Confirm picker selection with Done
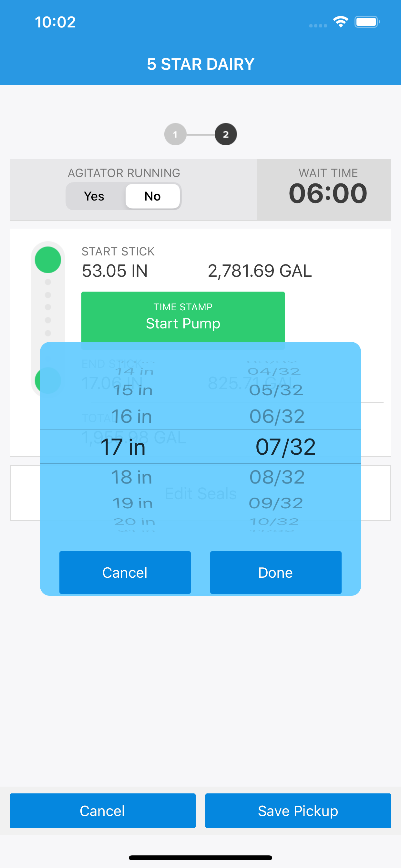 pos(276,573)
